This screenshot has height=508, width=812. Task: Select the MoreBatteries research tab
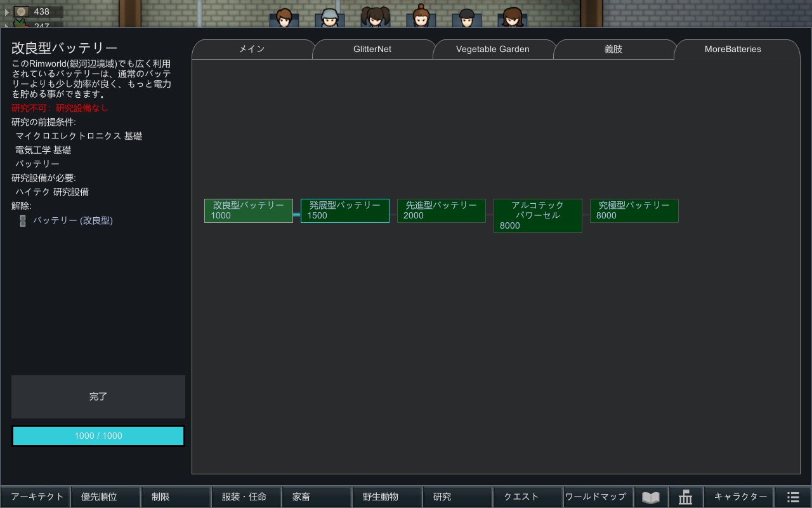tap(733, 49)
